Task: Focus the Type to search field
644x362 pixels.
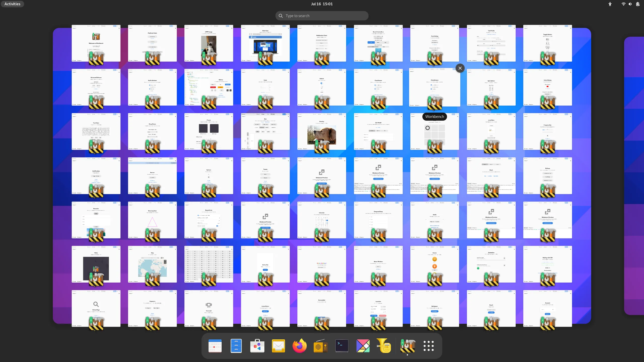Action: (322, 16)
